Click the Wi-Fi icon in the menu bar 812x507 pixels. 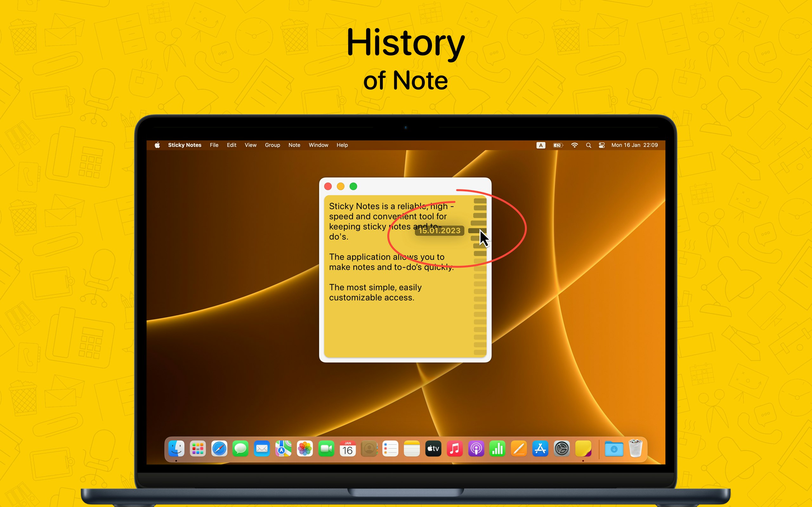click(574, 145)
